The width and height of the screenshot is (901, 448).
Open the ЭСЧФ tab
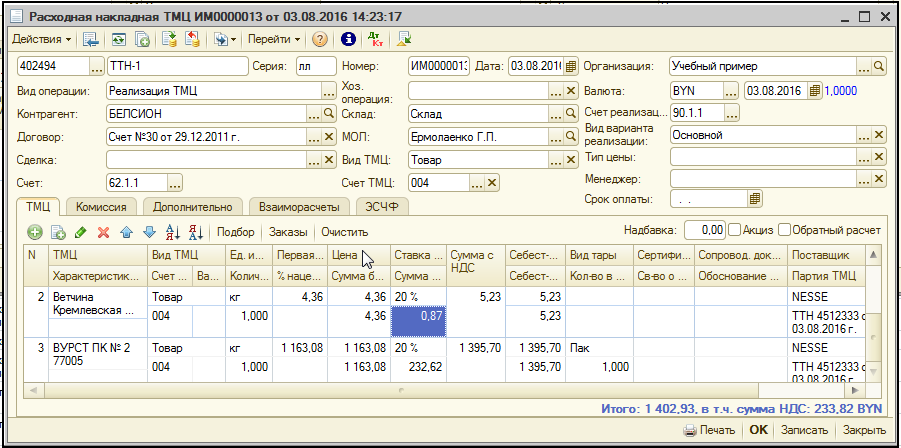pos(382,207)
